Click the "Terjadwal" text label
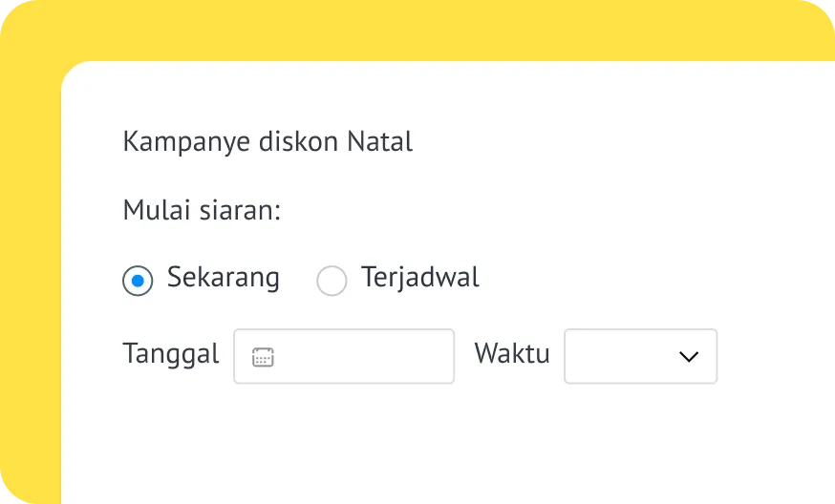 pos(420,278)
